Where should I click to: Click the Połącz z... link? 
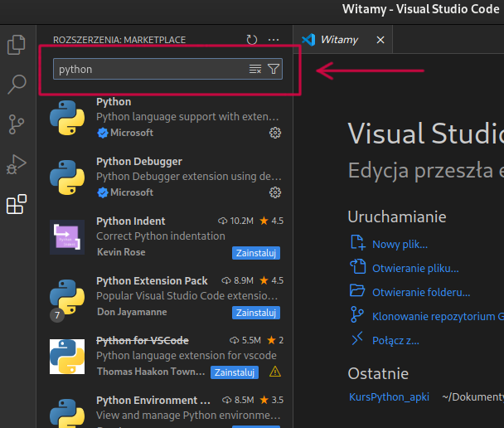(x=395, y=340)
